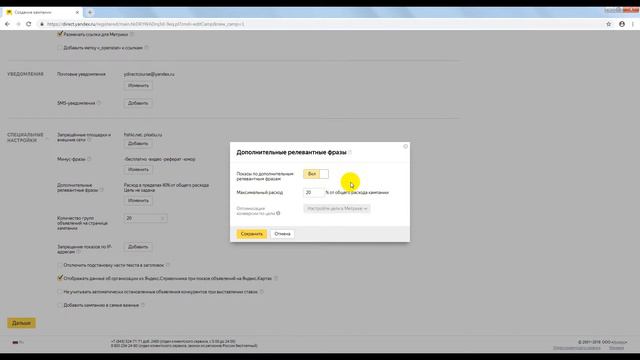
Task: Open the ad groups per page dropdown
Action: [x=145, y=218]
